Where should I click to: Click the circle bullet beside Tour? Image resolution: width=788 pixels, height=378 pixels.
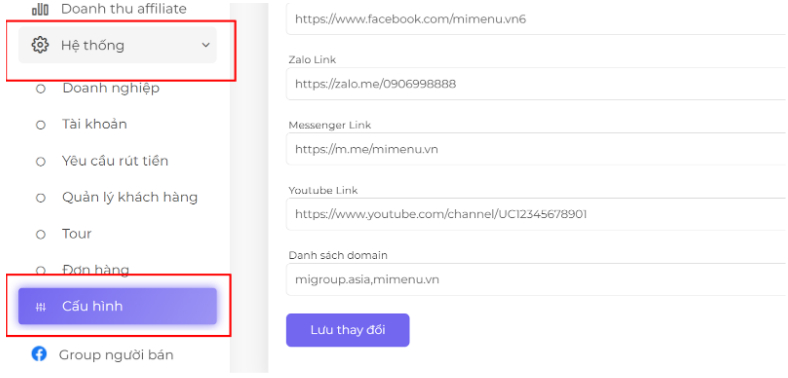coord(41,235)
